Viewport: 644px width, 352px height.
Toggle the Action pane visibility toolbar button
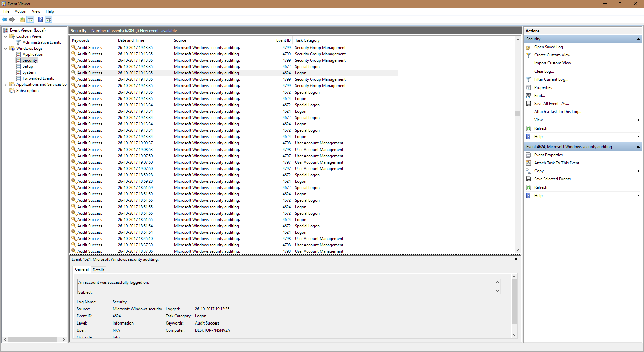coord(49,19)
